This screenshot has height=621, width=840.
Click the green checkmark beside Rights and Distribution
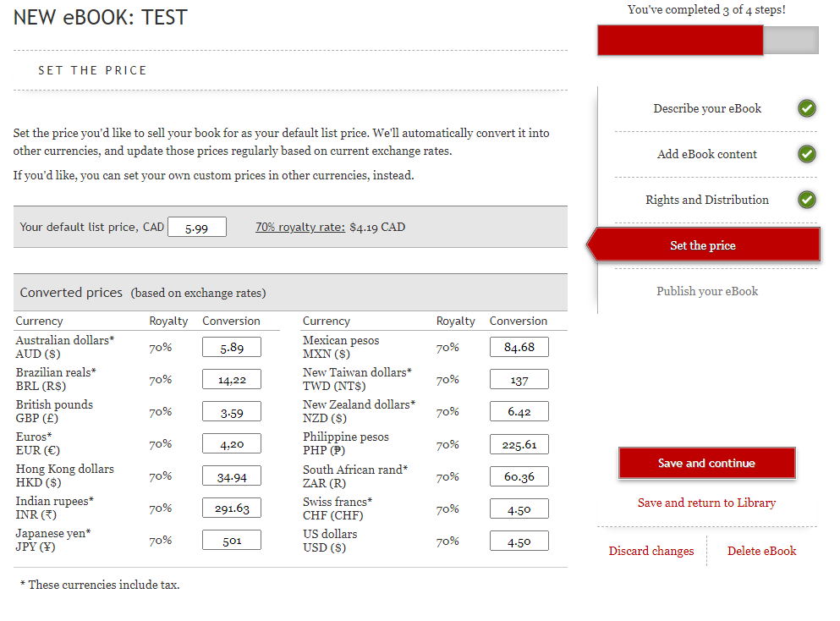pyautogui.click(x=806, y=200)
